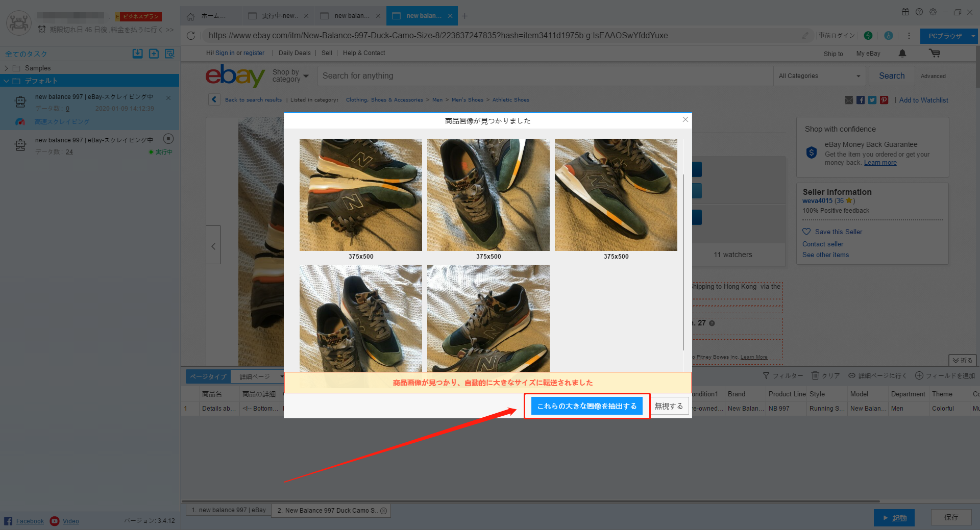This screenshot has width=980, height=530.
Task: Select first shoe thumbnail in dialog
Action: (x=361, y=195)
